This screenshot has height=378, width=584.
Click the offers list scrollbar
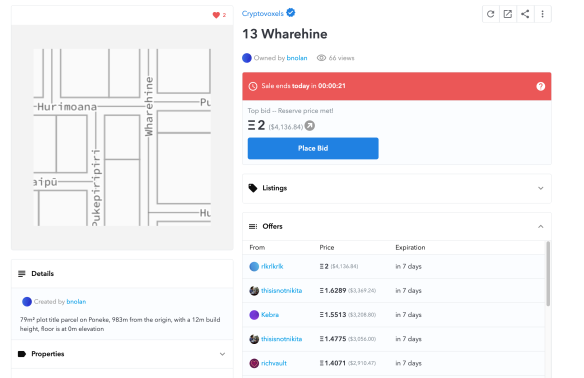[x=548, y=274]
